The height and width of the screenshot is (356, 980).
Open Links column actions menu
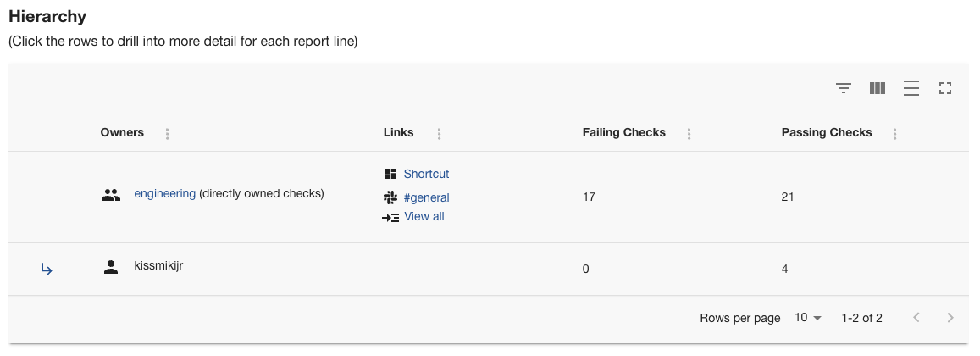(439, 133)
